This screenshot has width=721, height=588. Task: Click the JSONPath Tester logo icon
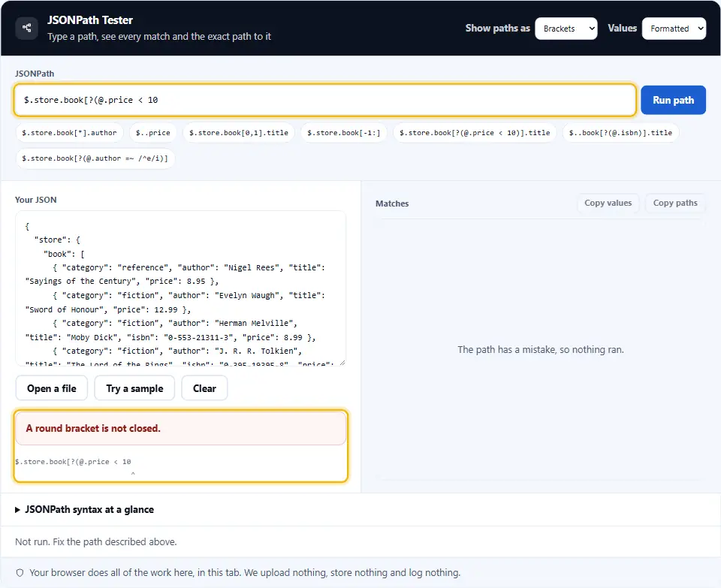pos(27,28)
